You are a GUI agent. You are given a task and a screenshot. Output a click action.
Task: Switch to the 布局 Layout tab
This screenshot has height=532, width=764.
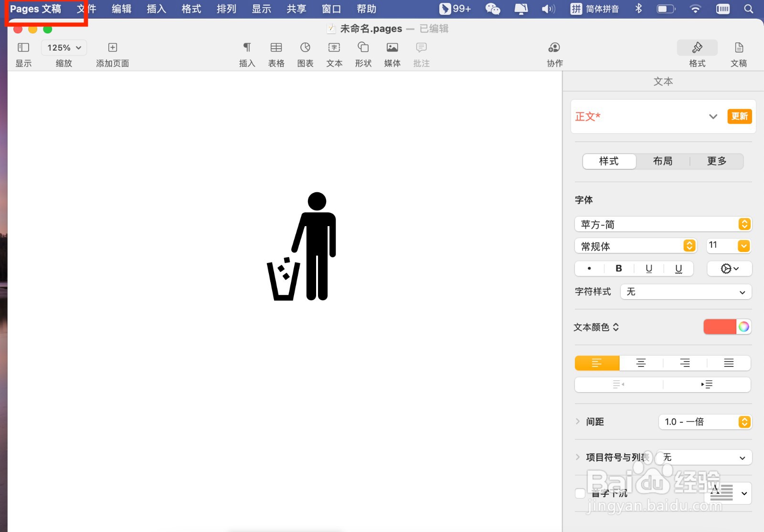point(663,161)
